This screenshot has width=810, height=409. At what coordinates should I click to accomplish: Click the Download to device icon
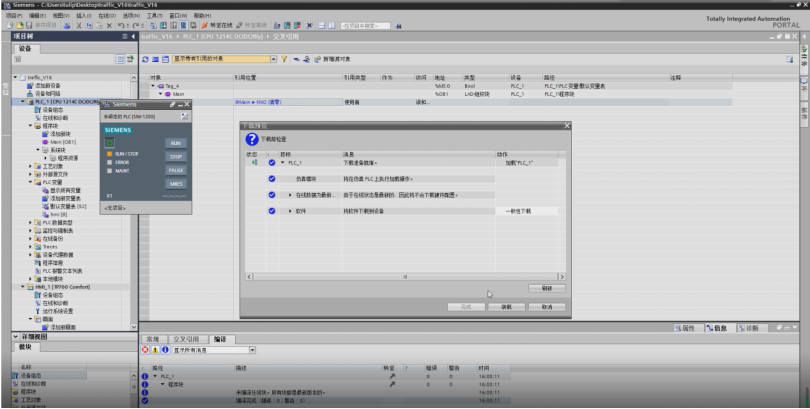(163, 25)
